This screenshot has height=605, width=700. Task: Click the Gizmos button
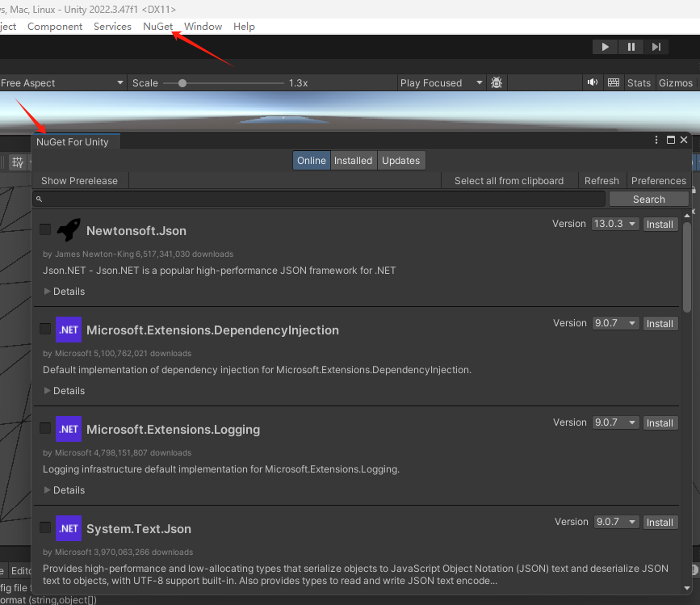click(x=676, y=82)
